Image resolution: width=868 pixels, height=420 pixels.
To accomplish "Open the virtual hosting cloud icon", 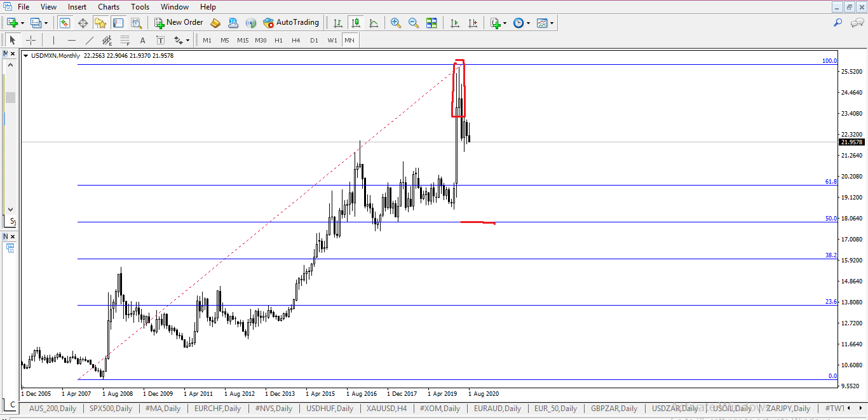I will click(233, 23).
